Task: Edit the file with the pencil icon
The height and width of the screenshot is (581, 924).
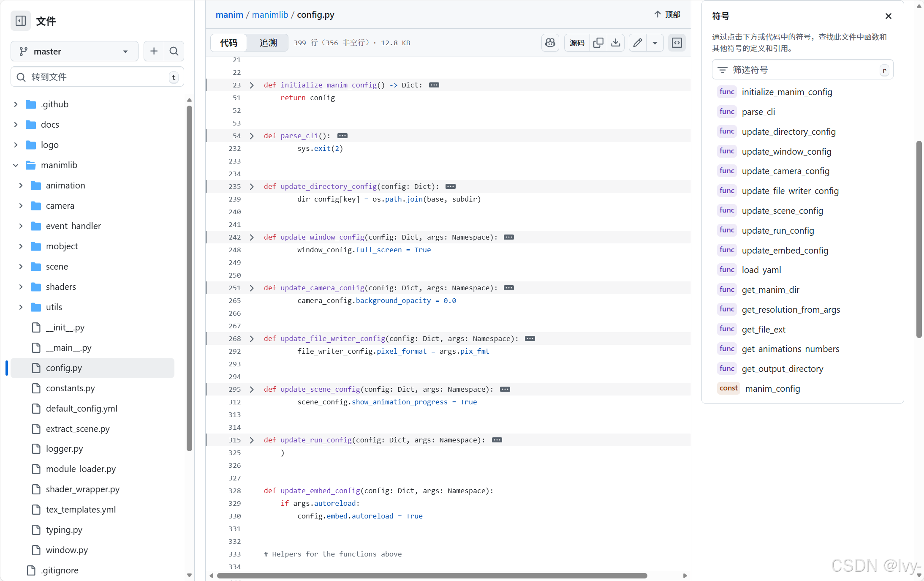Action: pos(638,43)
